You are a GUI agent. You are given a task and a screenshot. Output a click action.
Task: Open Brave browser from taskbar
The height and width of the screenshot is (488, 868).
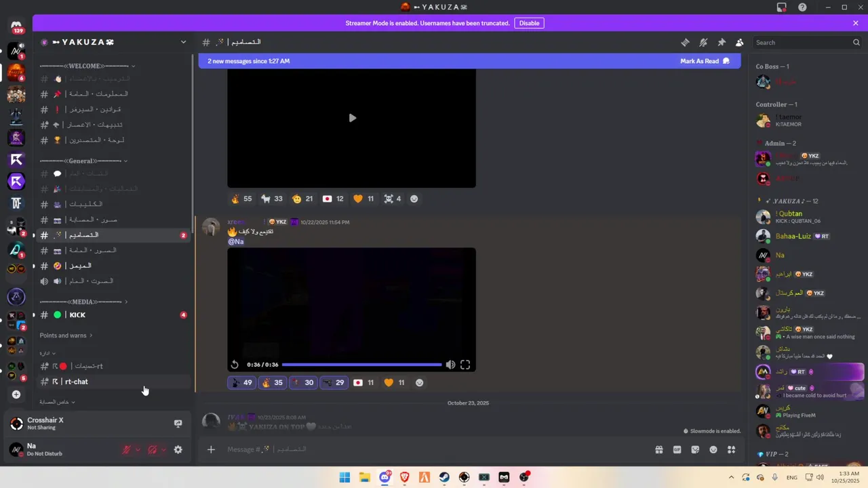point(405,477)
